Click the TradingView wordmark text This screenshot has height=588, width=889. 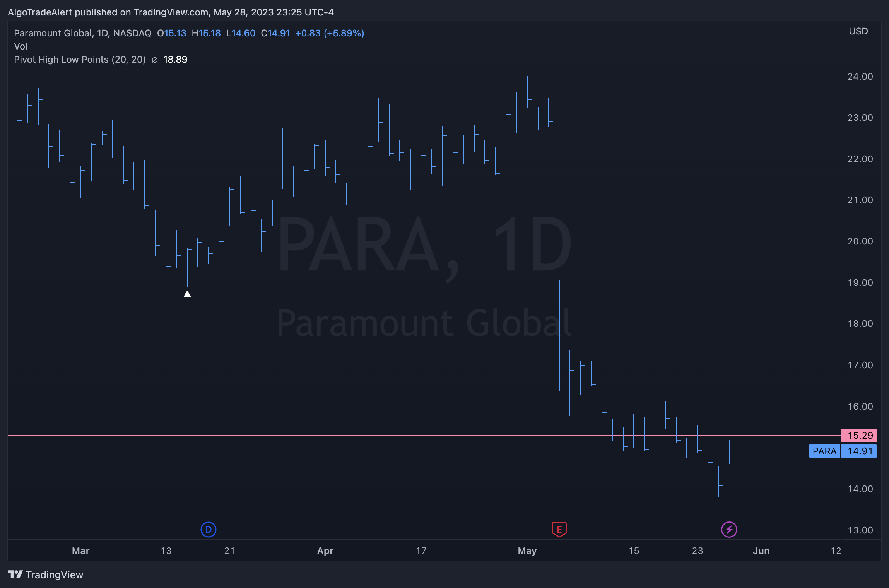coord(55,575)
